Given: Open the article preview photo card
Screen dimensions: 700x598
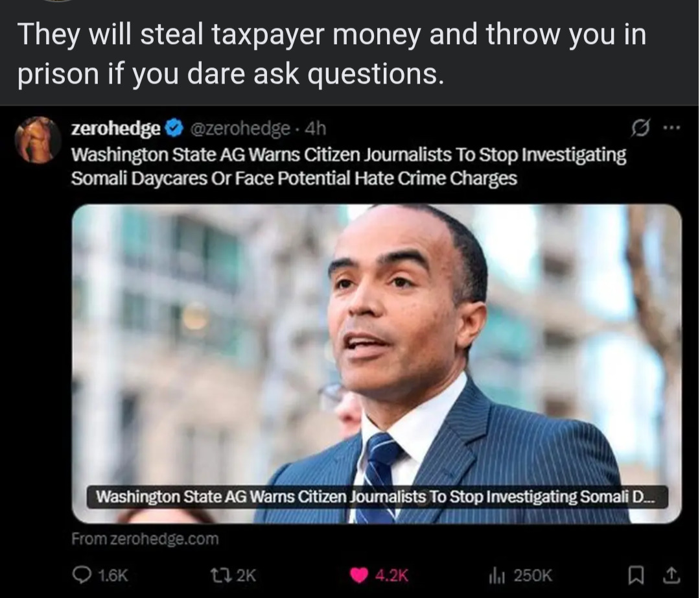Looking at the screenshot, I should pos(377,363).
